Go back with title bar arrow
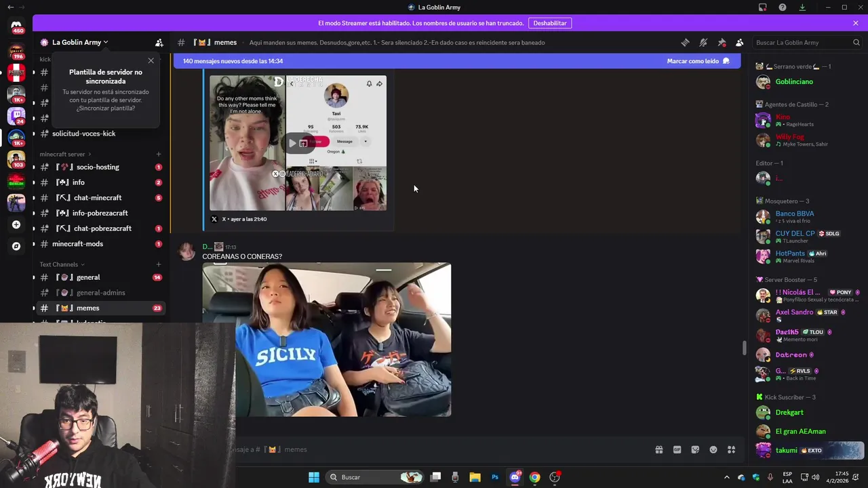This screenshot has width=868, height=488. (10, 7)
